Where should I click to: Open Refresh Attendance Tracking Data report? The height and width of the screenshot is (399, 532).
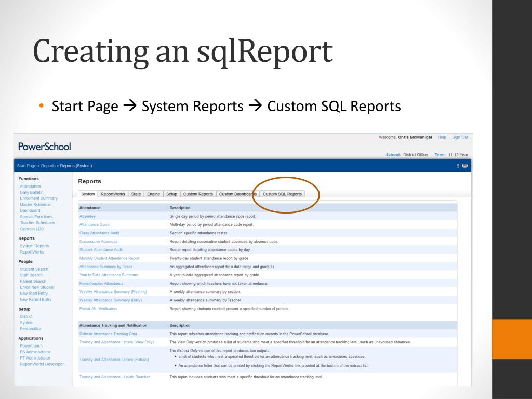pos(108,334)
